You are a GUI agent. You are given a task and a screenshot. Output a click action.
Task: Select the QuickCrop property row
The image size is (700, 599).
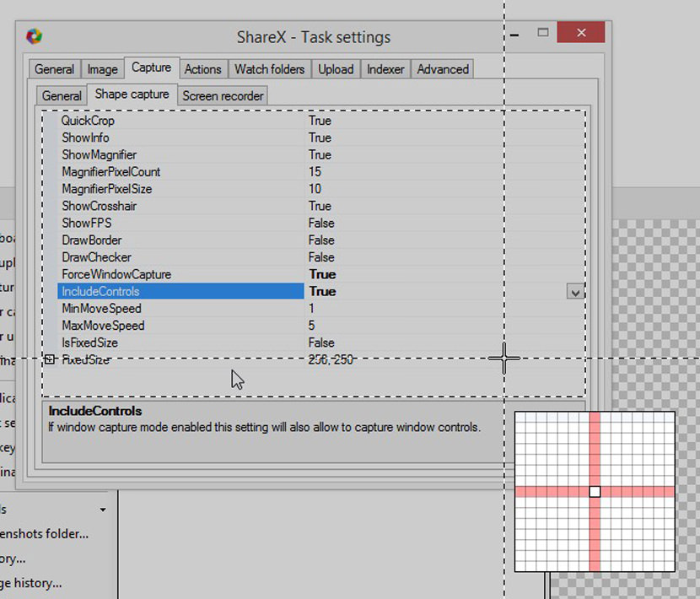(88, 121)
